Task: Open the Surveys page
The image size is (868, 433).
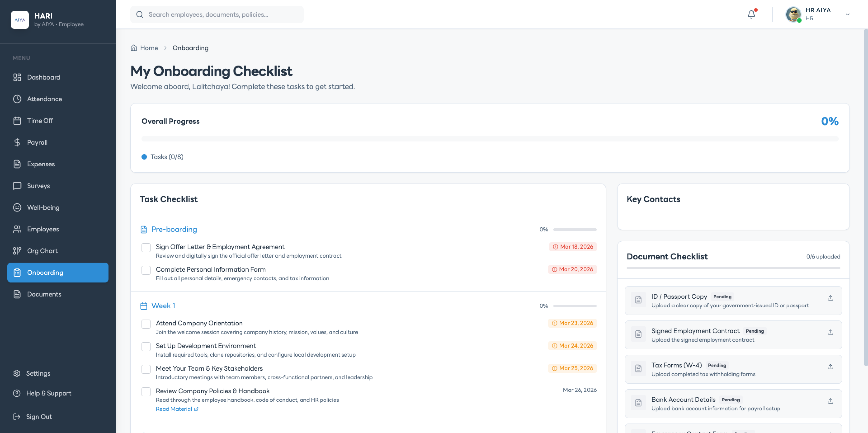Action: [38, 186]
